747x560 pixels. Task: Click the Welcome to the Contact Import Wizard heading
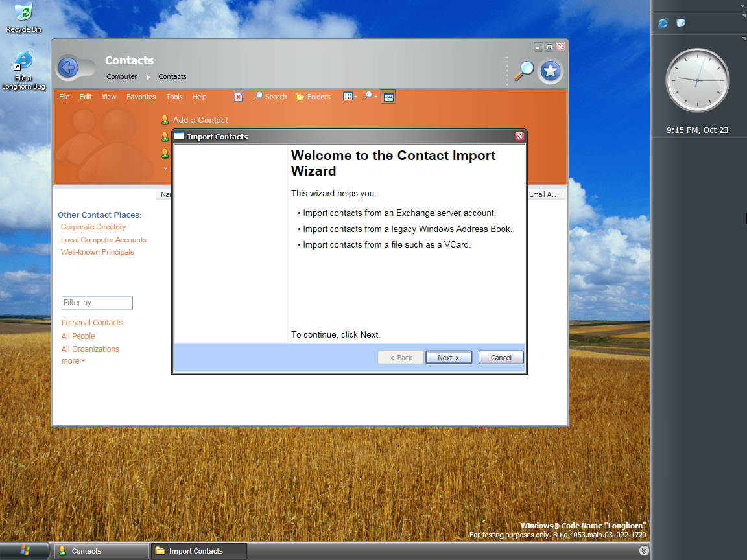(x=393, y=163)
